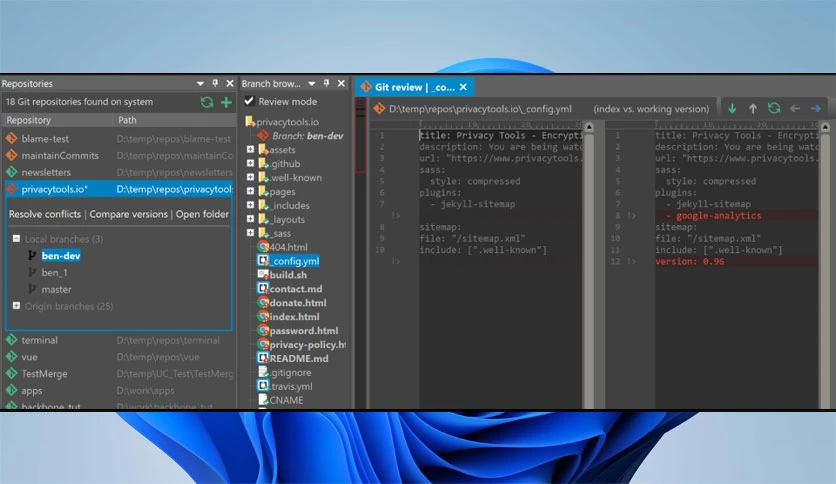Sort by the Path column header
This screenshot has width=836, height=484.
(x=174, y=120)
